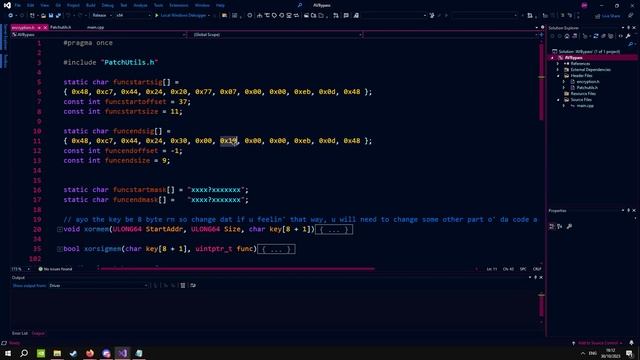Close the encryption.h tab
The image size is (640, 360).
tap(45, 27)
